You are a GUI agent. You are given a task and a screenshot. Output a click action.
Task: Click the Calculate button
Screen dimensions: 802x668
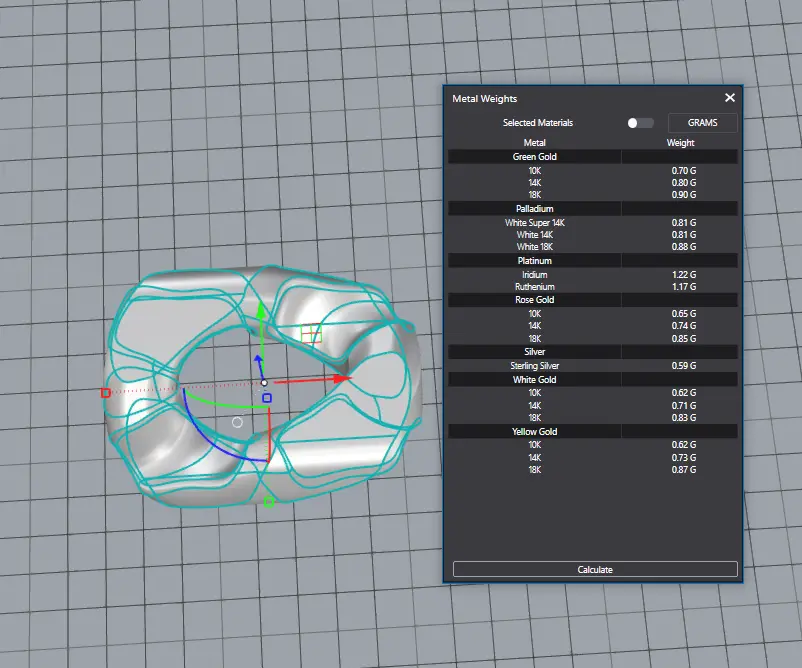[595, 569]
